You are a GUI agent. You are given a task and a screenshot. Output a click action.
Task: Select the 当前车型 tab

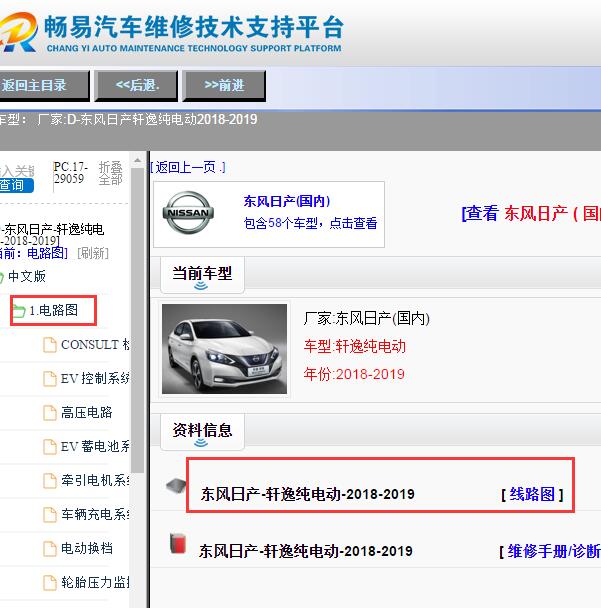(202, 275)
